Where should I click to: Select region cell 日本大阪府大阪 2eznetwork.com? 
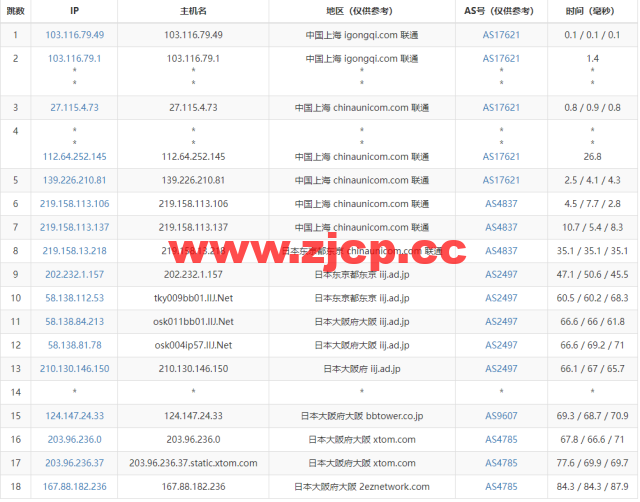362,487
